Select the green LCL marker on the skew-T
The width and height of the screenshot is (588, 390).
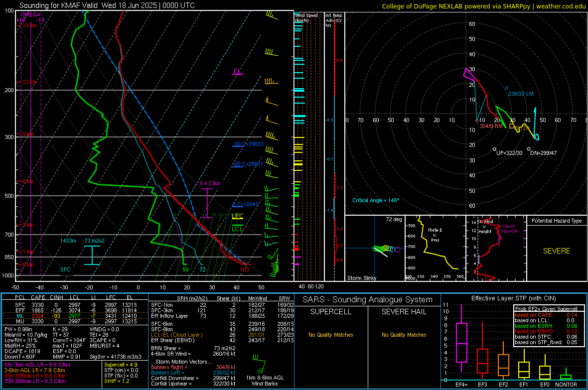(x=237, y=229)
